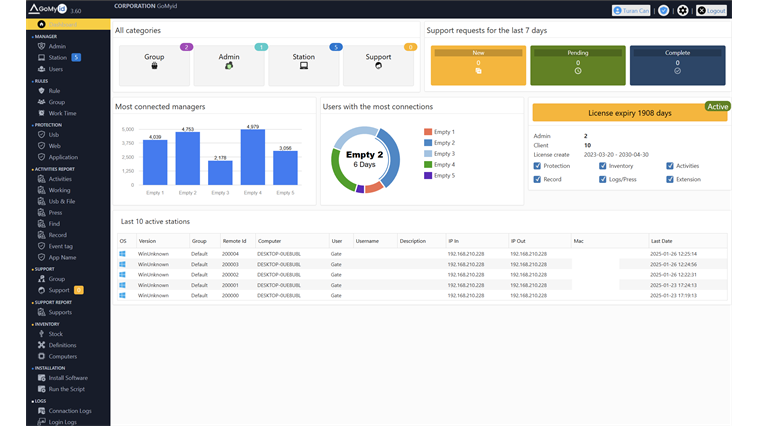This screenshot has height=426, width=758.
Task: Uncheck the Protection license checkbox
Action: [x=537, y=166]
